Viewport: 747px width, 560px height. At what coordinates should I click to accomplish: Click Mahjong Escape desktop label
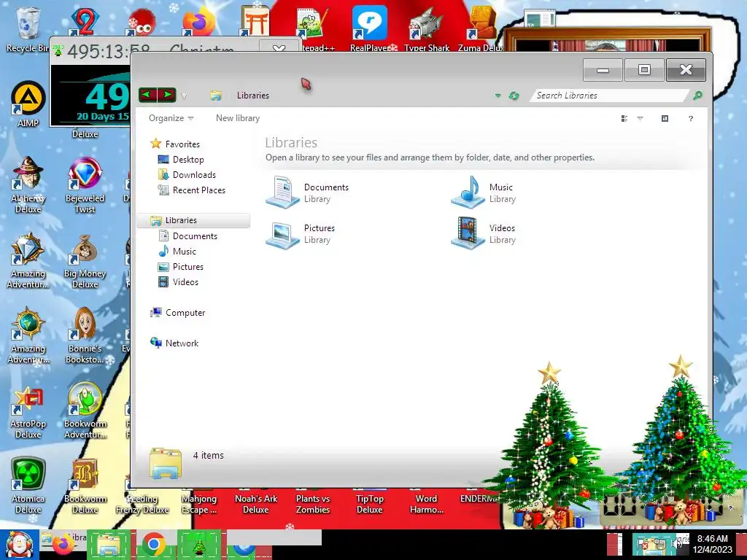(x=198, y=504)
